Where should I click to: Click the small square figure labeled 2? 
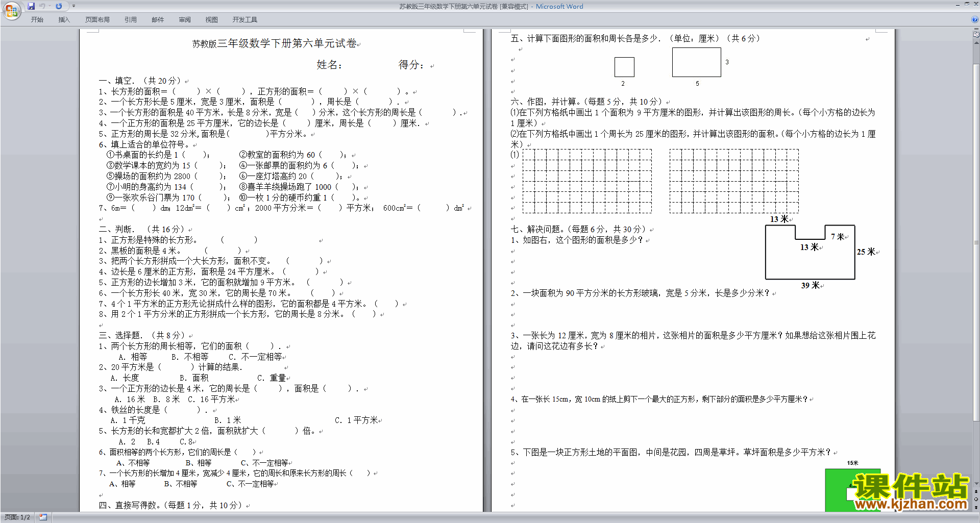624,67
